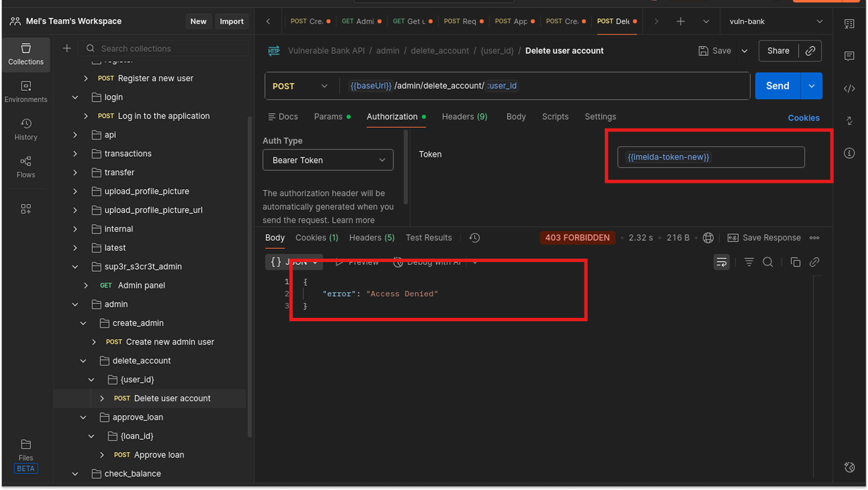Viewport: 868px width, 490px height.
Task: Open the code snippet generator panel
Action: 849,88
